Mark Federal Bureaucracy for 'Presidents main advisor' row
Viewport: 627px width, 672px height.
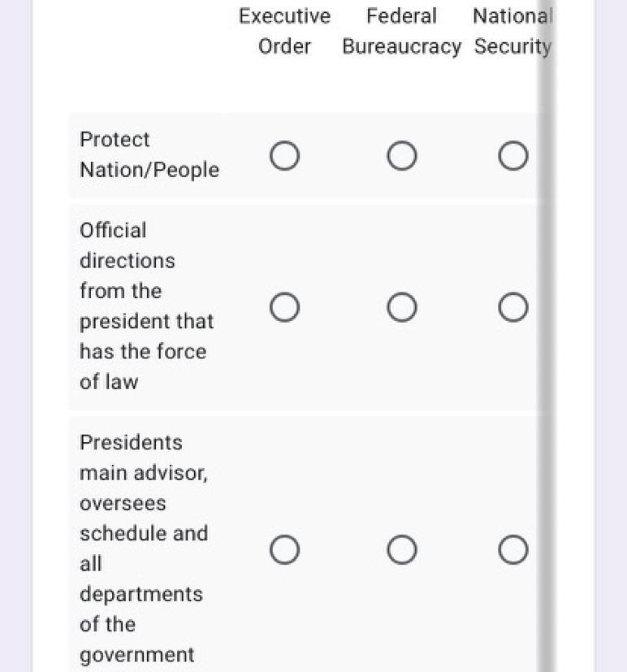click(x=402, y=550)
